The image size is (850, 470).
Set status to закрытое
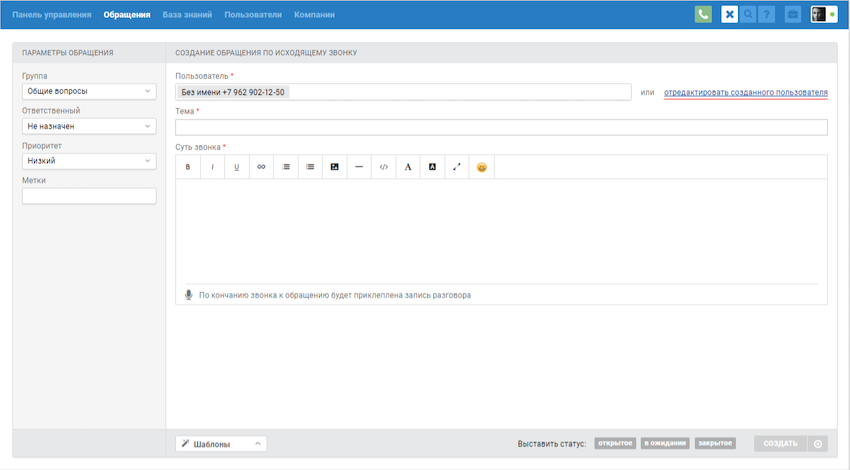tap(715, 443)
